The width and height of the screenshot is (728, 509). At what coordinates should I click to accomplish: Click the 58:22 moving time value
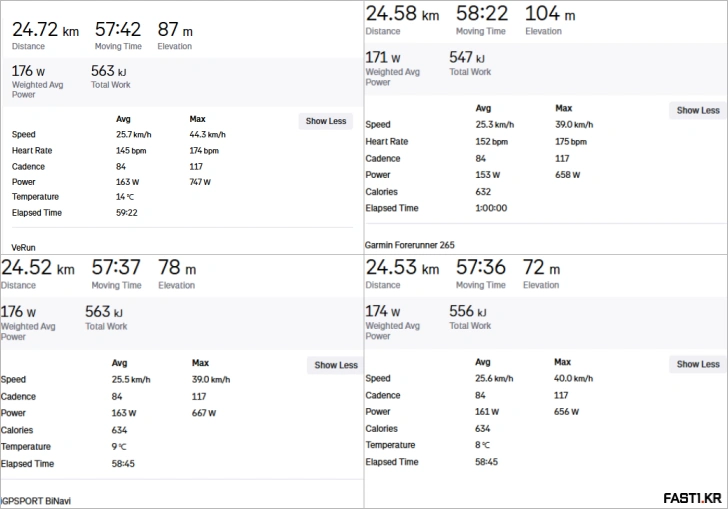click(x=482, y=13)
